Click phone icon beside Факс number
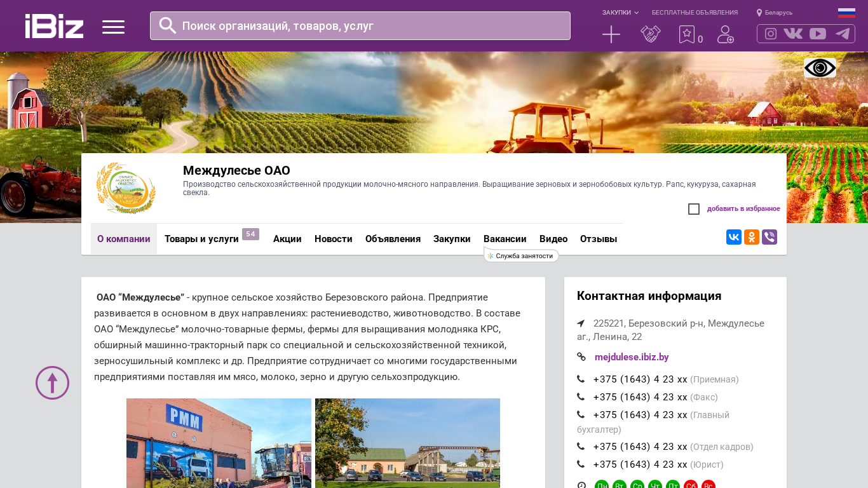This screenshot has height=488, width=868. (581, 397)
